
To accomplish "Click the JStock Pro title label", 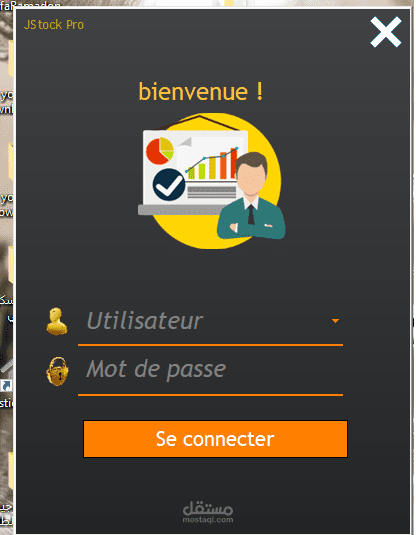I will (54, 25).
